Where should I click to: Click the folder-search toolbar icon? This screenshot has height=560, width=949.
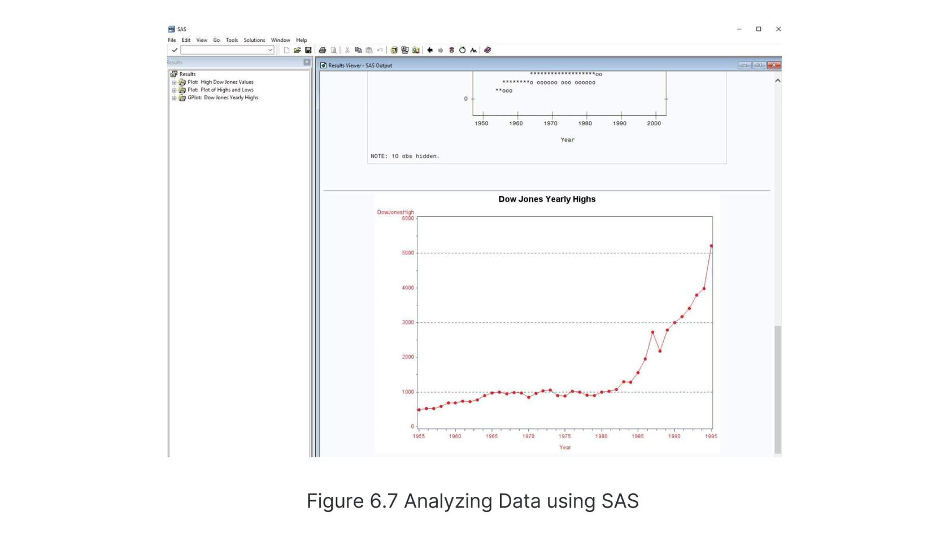pyautogui.click(x=416, y=50)
